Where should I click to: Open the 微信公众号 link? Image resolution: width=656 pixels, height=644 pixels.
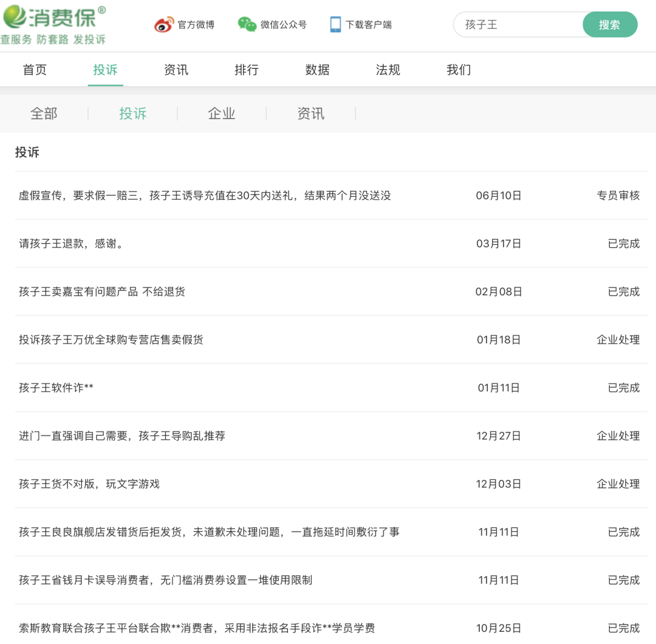(283, 25)
